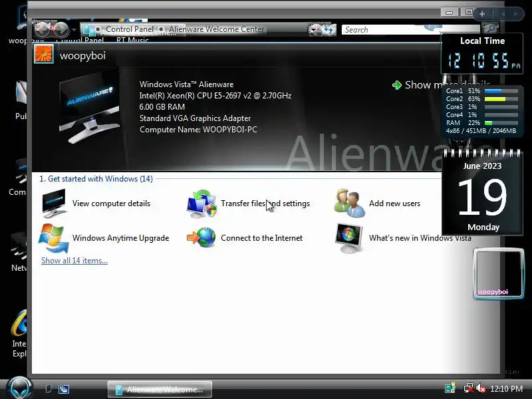Minimize the Welcome Center window
This screenshot has height=399, width=532.
[x=450, y=13]
